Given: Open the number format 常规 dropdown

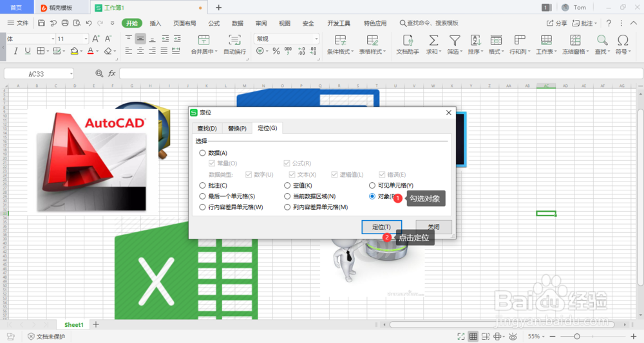Looking at the screenshot, I should click(316, 39).
